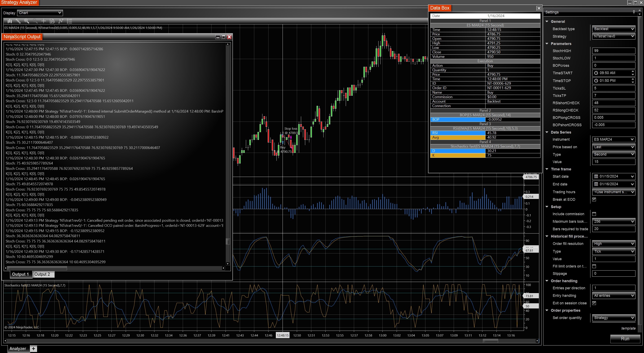Open the Strategy NTstrat1rev0 dropdown
644x353 pixels.
[x=613, y=36]
